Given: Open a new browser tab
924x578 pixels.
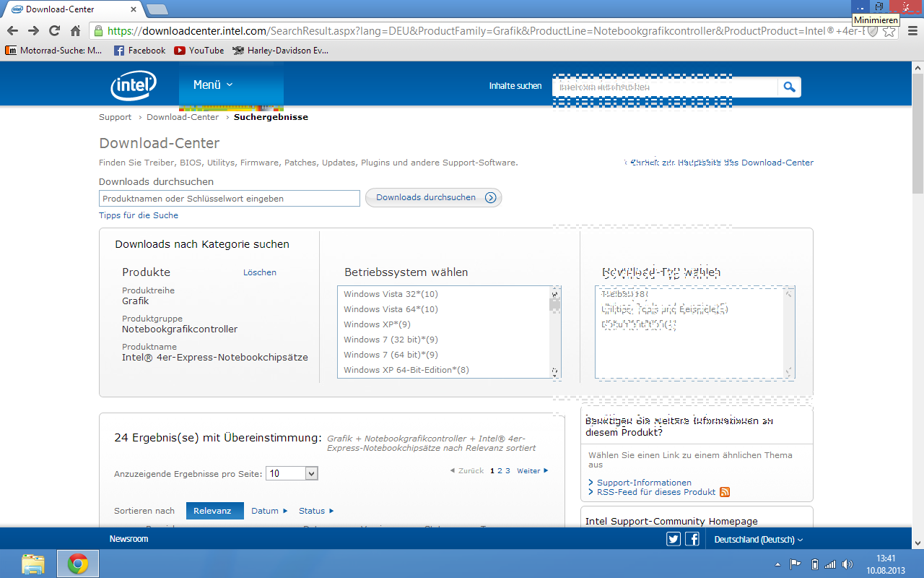Looking at the screenshot, I should [x=157, y=9].
